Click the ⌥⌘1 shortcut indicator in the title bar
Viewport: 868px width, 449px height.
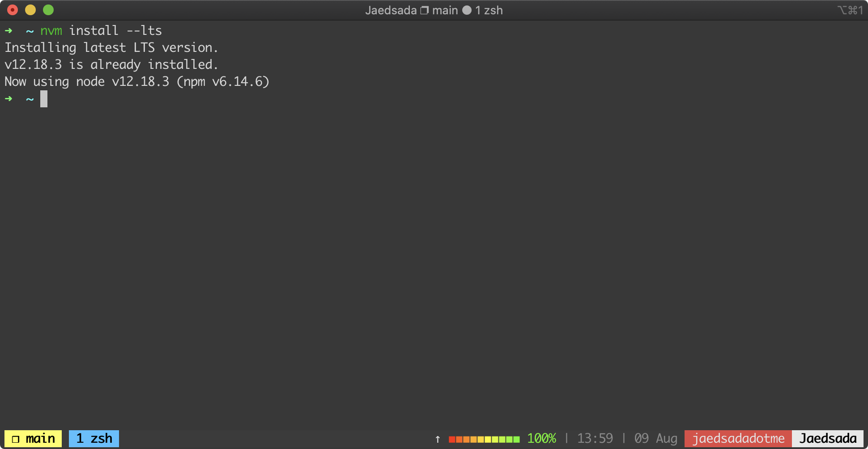pyautogui.click(x=850, y=10)
